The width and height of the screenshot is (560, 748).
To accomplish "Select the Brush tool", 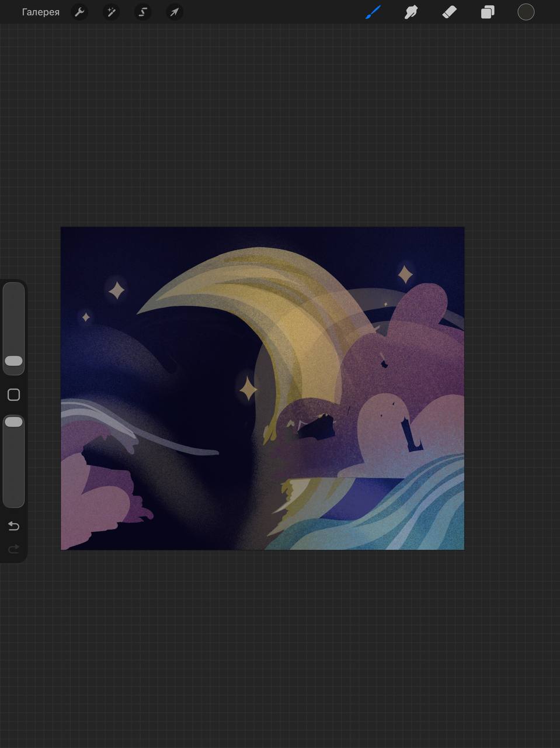I will [x=373, y=12].
